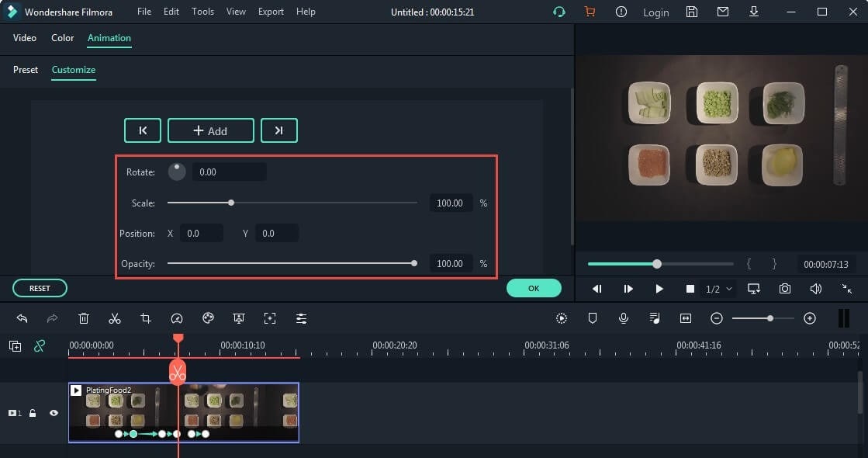The image size is (868, 458).
Task: Click the timeline zoom slider handle
Action: 770,318
